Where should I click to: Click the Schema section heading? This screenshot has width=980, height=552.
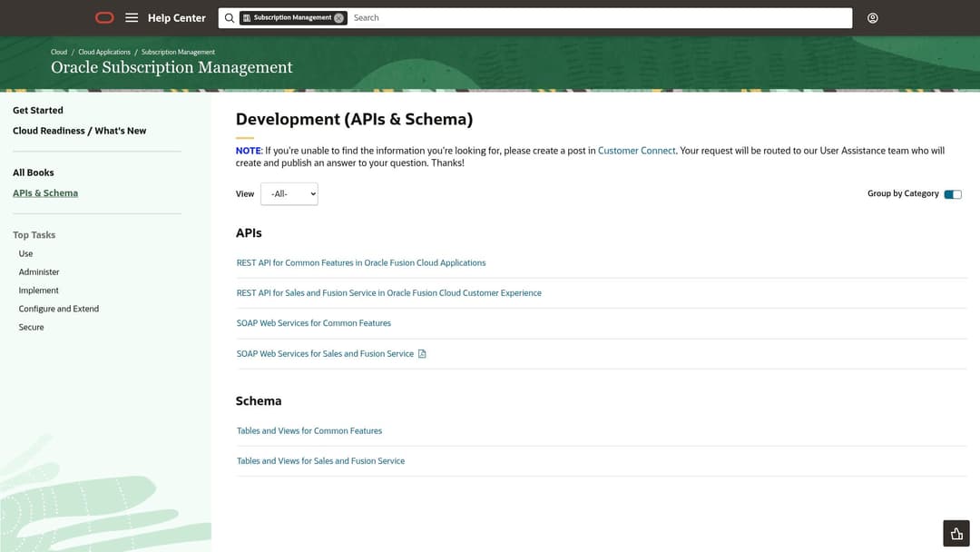259,400
